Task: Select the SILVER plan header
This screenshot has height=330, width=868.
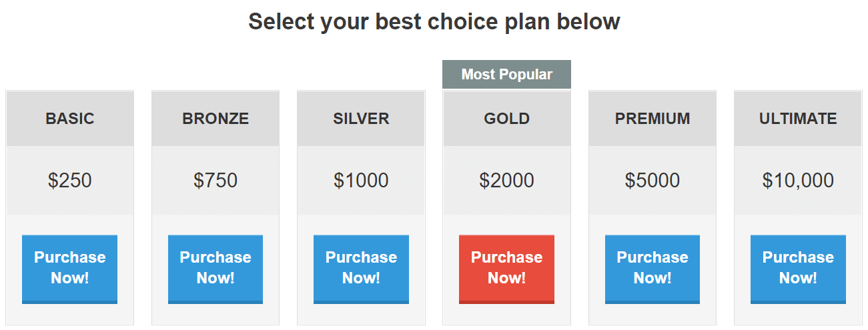Action: point(361,119)
